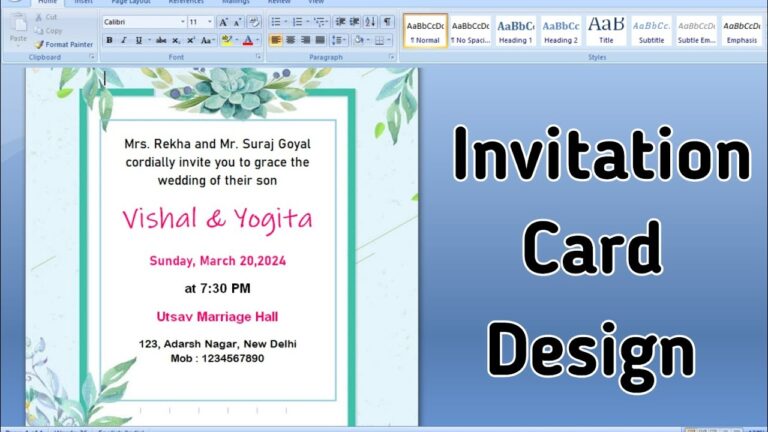
Task: Apply the Heading 1 style
Action: coord(515,30)
